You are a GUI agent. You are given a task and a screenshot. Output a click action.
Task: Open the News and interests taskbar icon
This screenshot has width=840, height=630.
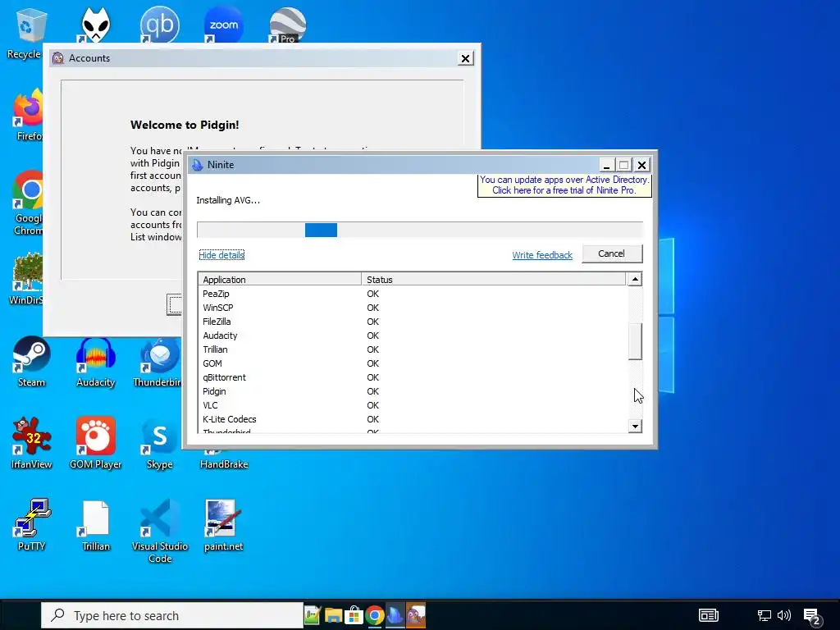click(x=708, y=615)
